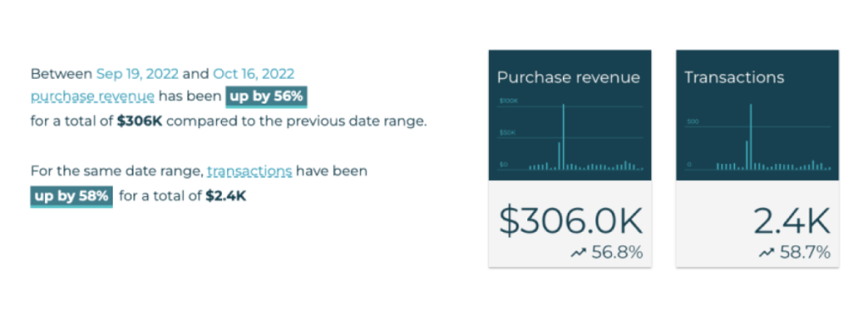Click the 56.8% change percentage
Image resolution: width=868 pixels, height=326 pixels.
(x=617, y=253)
